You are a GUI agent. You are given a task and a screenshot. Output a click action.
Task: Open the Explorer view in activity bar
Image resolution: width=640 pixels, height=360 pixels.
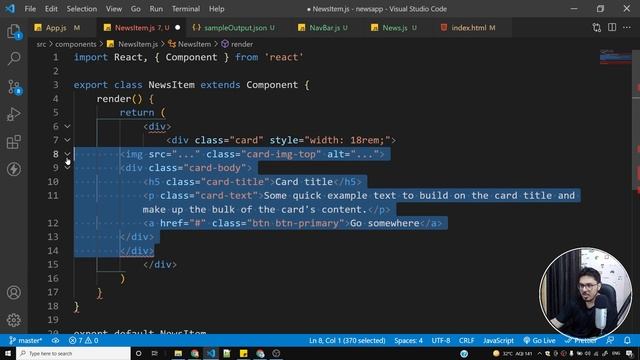tap(14, 32)
